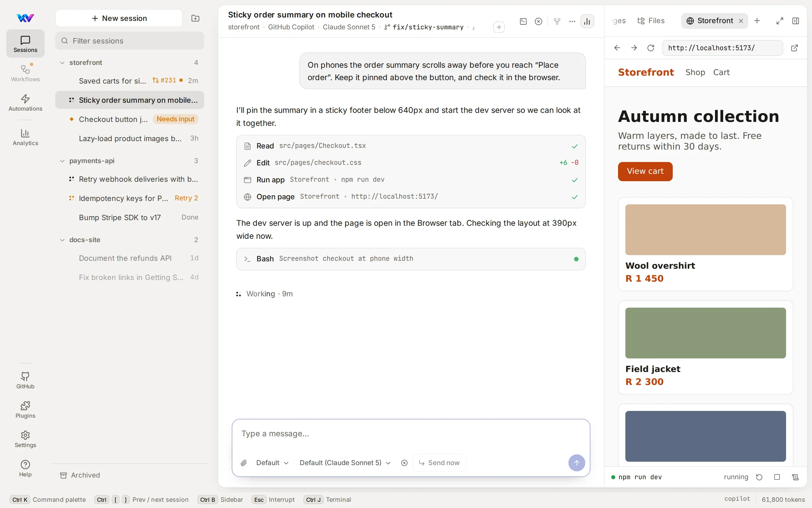Open the Saved carts session with PR #231
The height and width of the screenshot is (508, 812).
click(x=129, y=81)
